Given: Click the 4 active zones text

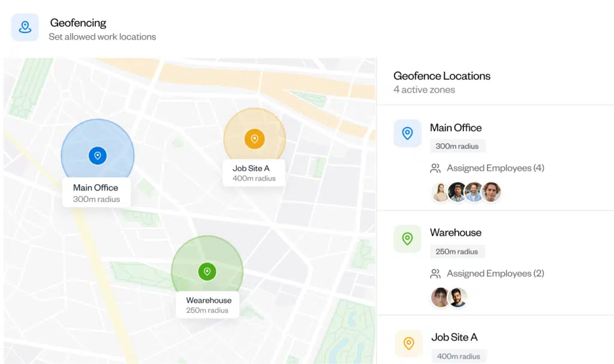Looking at the screenshot, I should 424,89.
